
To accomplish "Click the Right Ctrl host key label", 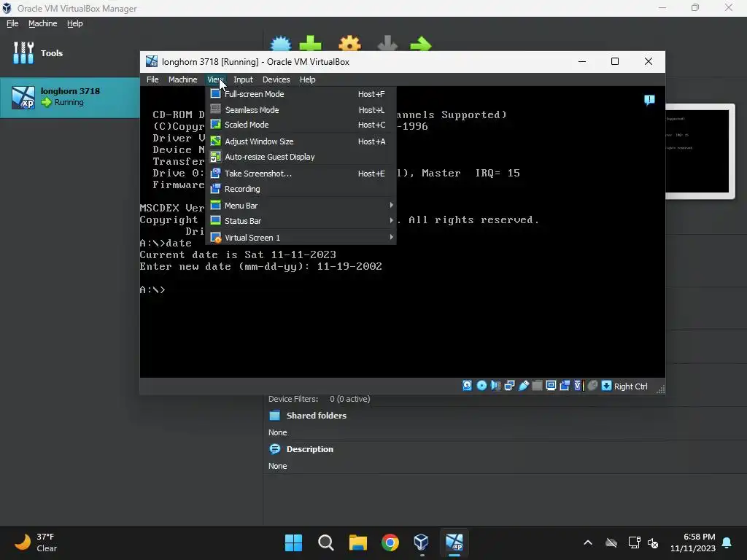I will [x=631, y=386].
